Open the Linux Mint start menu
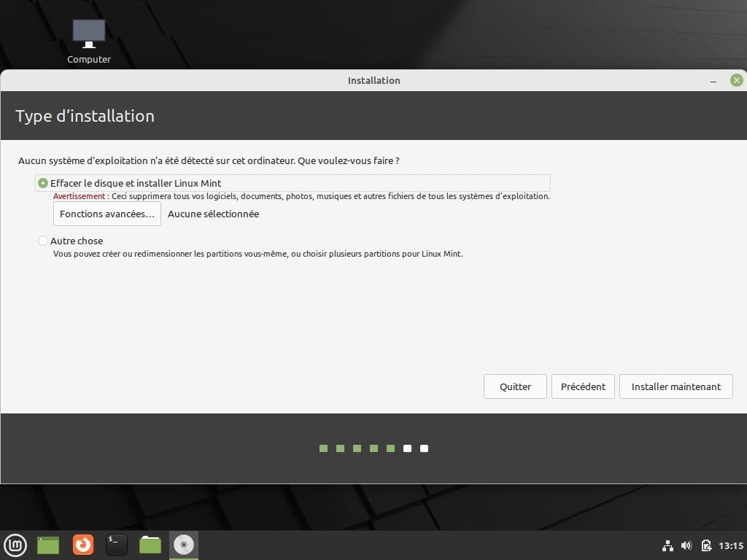The height and width of the screenshot is (560, 747). click(x=15, y=545)
